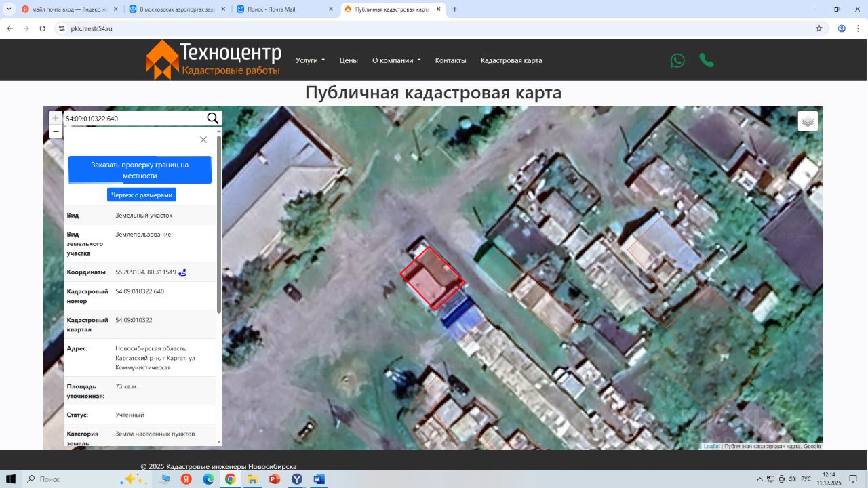
Task: Open the Контакты page
Action: (450, 60)
